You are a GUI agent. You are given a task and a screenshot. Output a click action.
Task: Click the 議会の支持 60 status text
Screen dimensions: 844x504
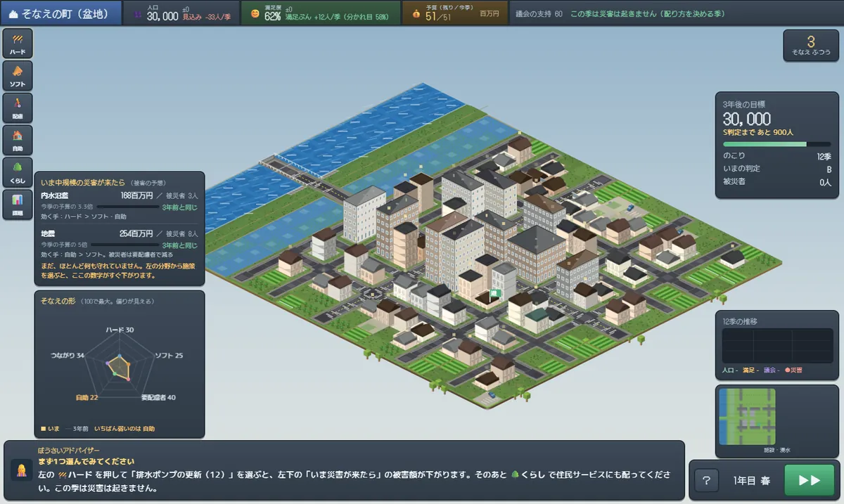tap(539, 14)
